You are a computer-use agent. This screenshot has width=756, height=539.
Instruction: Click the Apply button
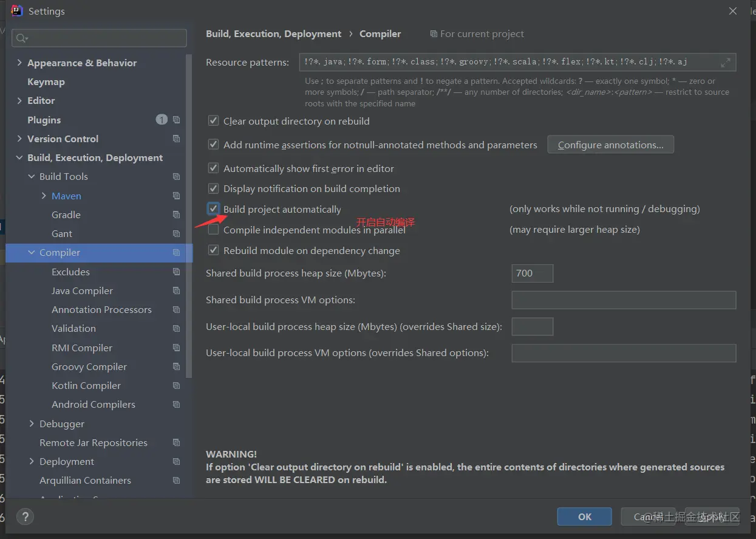pos(712,517)
